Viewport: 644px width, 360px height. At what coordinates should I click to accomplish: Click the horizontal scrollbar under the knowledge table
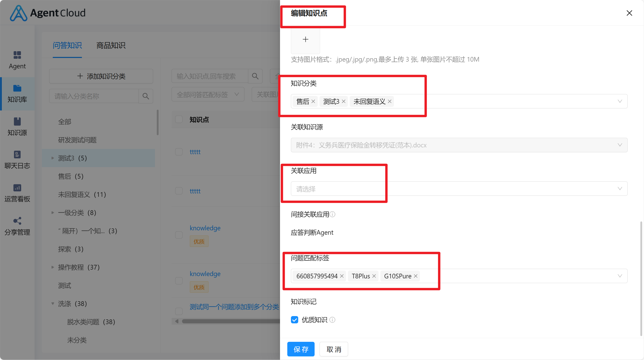231,321
